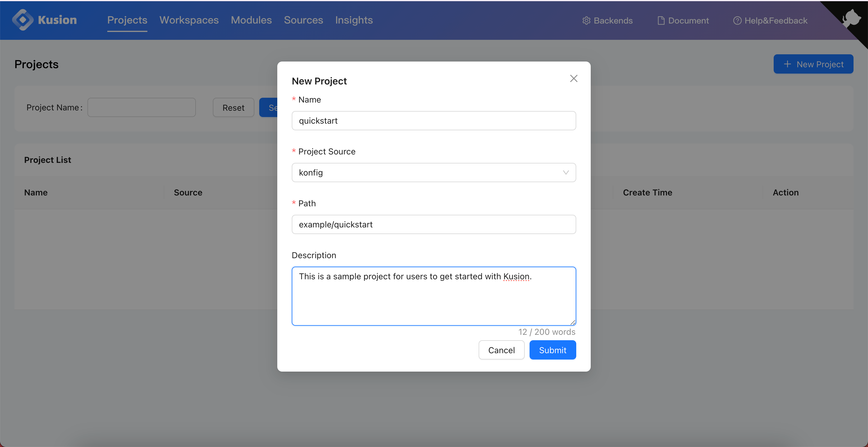The image size is (868, 447).
Task: Cancel creating the project
Action: pos(502,350)
